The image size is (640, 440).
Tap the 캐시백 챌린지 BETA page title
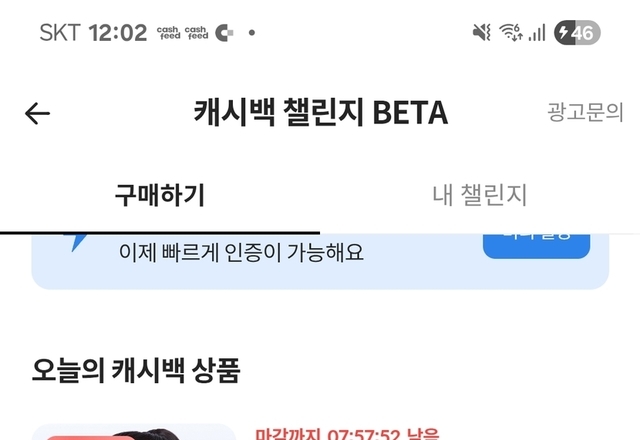click(x=321, y=112)
